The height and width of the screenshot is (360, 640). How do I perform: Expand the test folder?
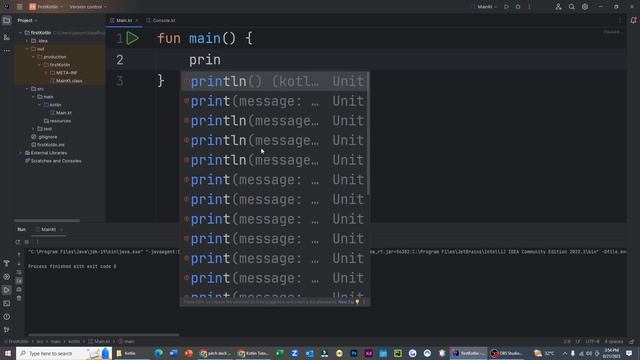33,129
